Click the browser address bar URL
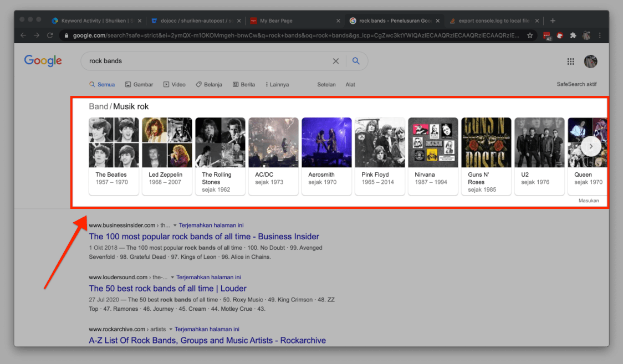 coord(296,35)
